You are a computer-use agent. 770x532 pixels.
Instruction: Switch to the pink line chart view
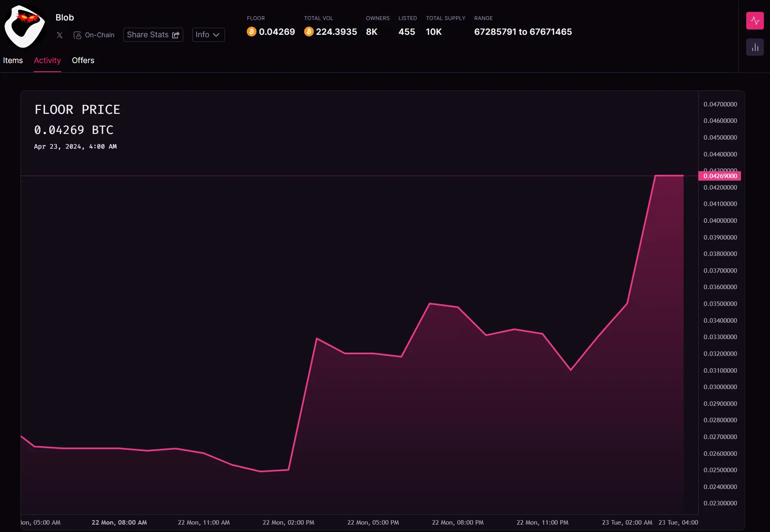[754, 21]
